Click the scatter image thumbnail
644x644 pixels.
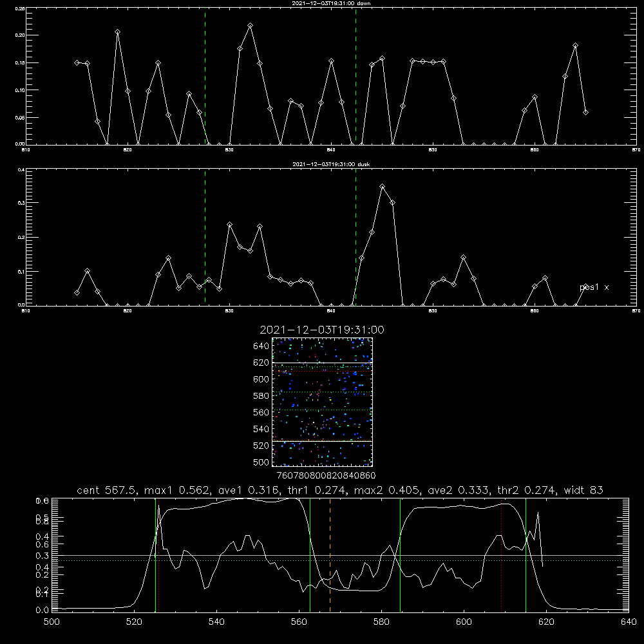[x=323, y=402]
